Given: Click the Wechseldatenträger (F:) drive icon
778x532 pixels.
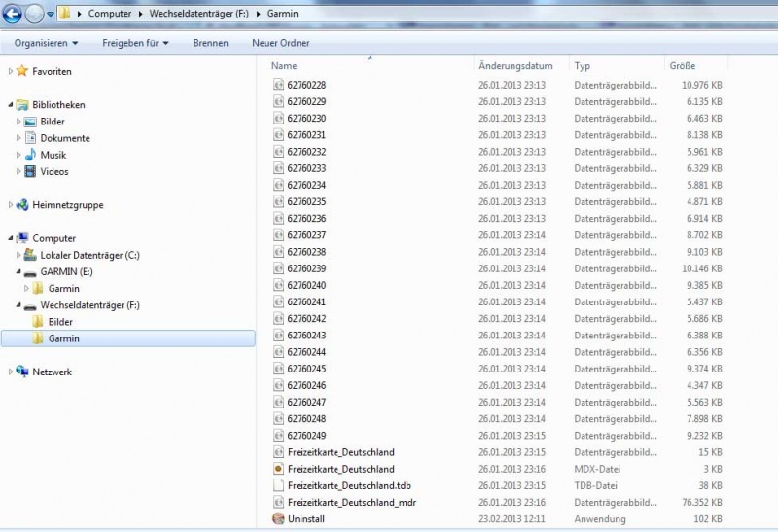Looking at the screenshot, I should 30,306.
